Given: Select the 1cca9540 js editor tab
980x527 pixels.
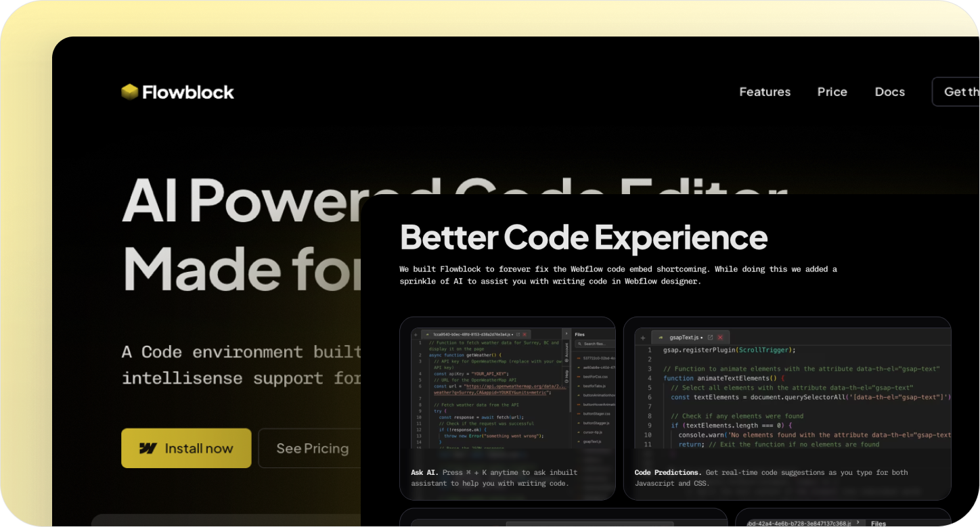Looking at the screenshot, I should [476, 335].
